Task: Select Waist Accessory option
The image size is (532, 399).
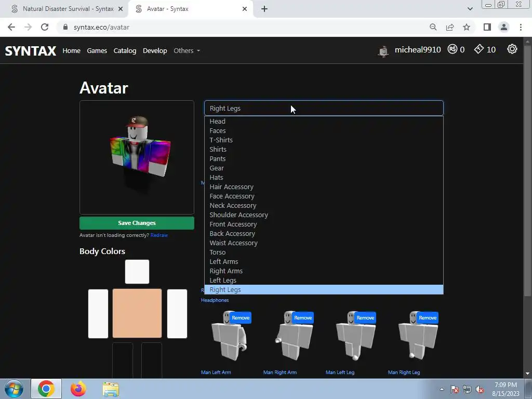Action: (x=324, y=243)
